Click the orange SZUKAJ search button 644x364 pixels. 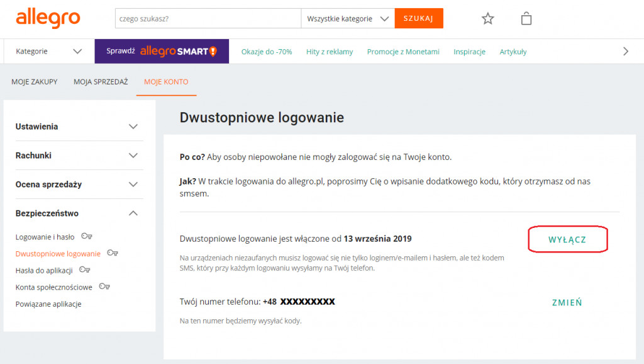pyautogui.click(x=419, y=19)
